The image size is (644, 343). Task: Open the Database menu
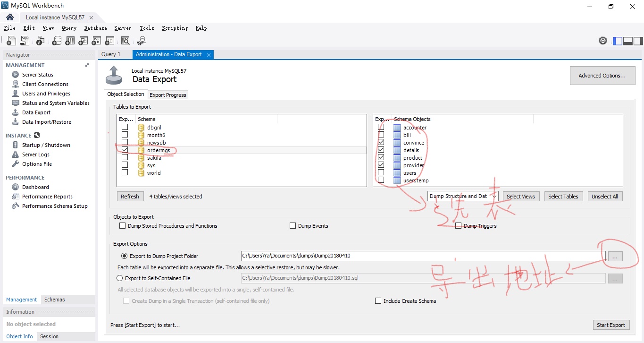coord(96,28)
